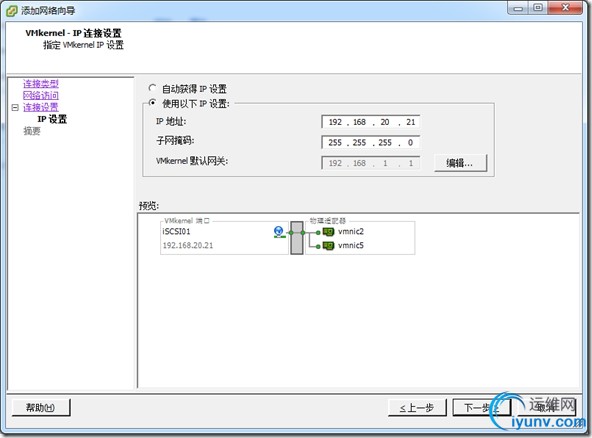592x438 pixels.
Task: Click the subnet mask field 255.255.255.0
Action: point(370,142)
